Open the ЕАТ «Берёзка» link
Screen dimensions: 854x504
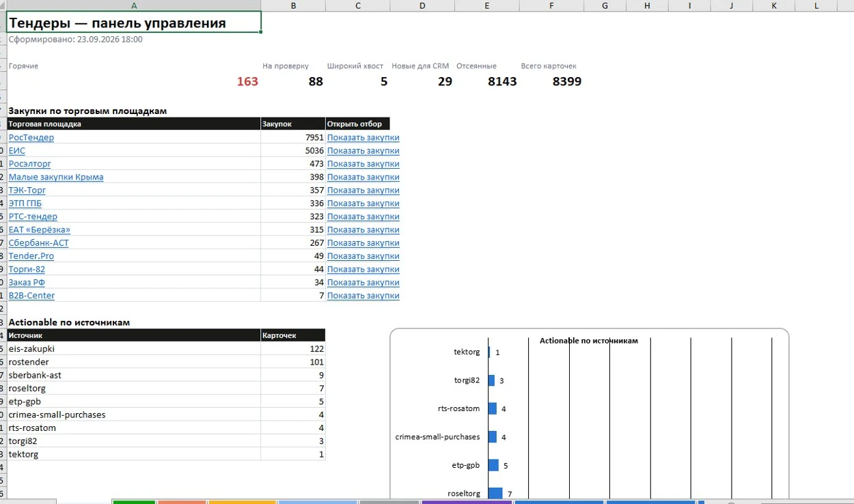tap(40, 229)
